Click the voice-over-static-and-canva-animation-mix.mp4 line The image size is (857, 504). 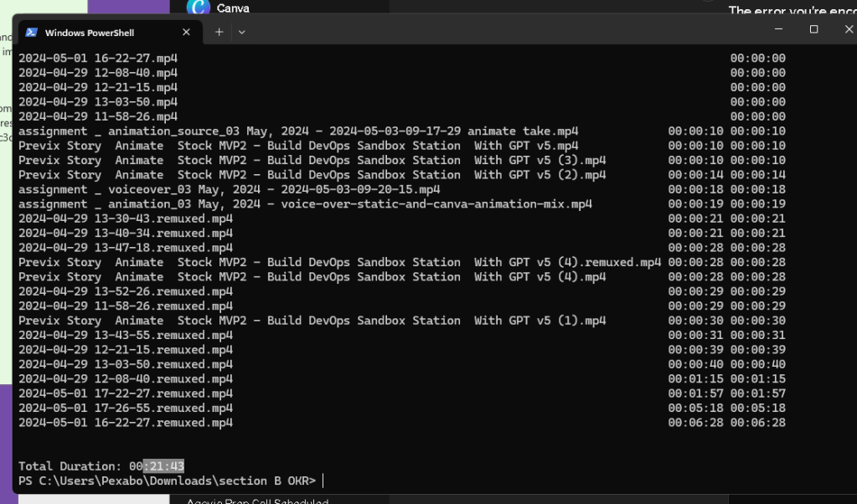(305, 204)
